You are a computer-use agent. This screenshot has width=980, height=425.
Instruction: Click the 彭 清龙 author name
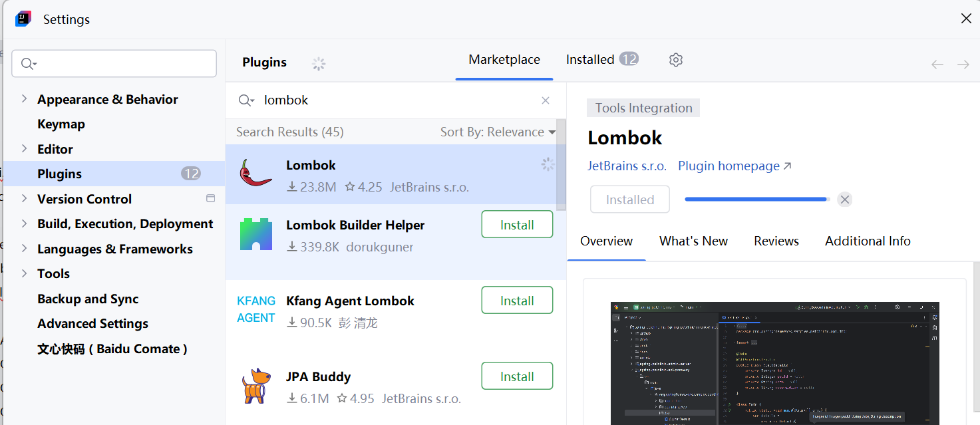tap(358, 323)
